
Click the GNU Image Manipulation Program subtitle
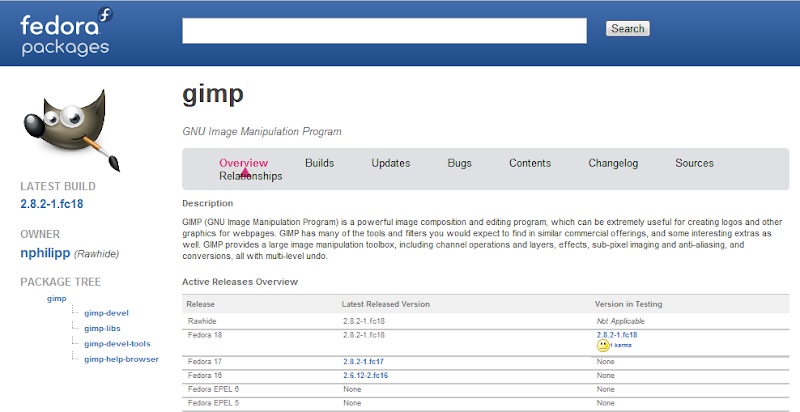pos(262,132)
